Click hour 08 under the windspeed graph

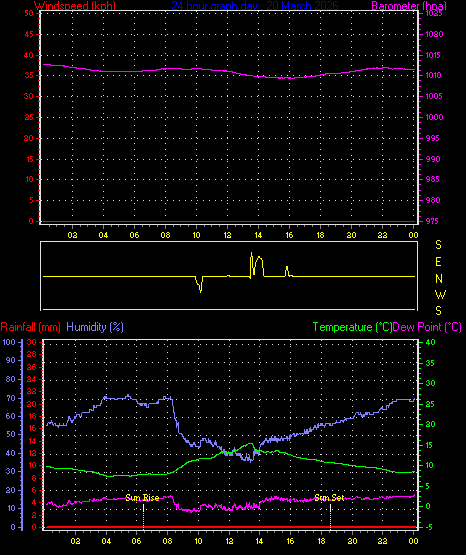tap(165, 235)
